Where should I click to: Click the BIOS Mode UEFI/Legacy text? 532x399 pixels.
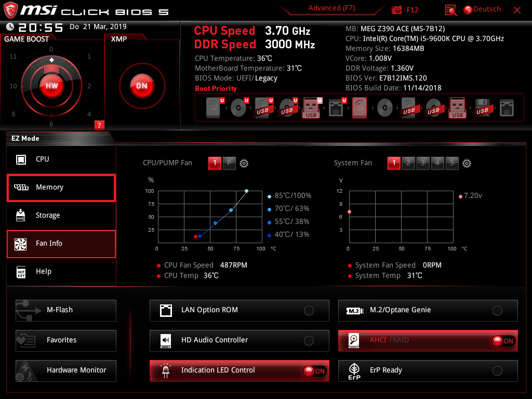point(236,78)
